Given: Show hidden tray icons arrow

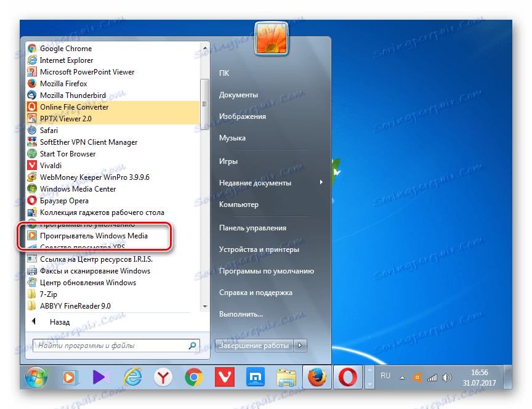Looking at the screenshot, I should [x=402, y=378].
